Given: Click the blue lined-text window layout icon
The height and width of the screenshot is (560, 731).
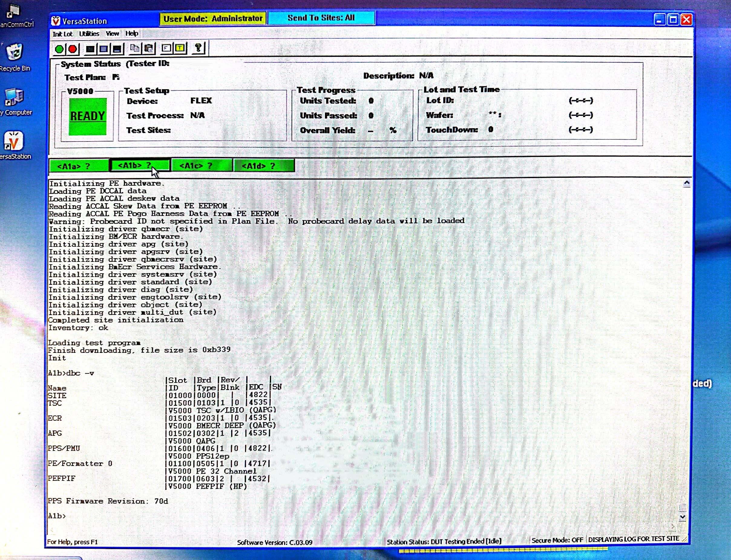Looking at the screenshot, I should pos(103,49).
